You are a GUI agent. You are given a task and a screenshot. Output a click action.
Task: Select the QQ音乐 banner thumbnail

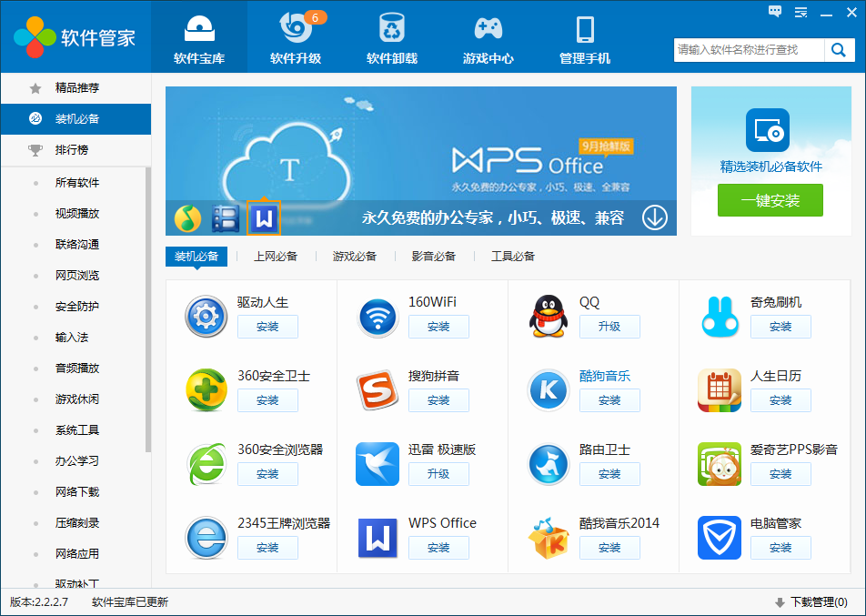coord(187,218)
